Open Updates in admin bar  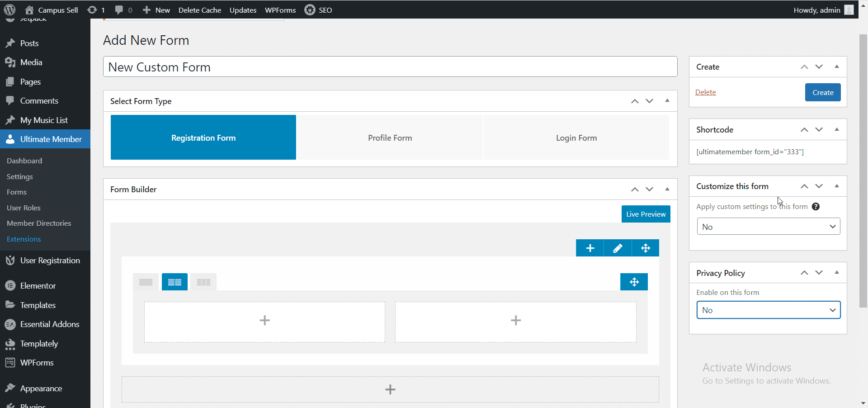pyautogui.click(x=243, y=10)
